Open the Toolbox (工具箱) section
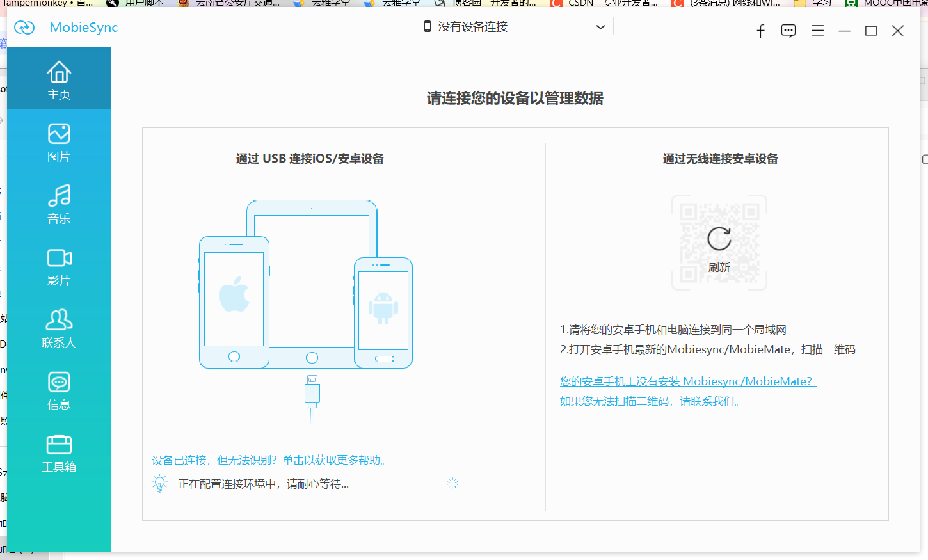The height and width of the screenshot is (560, 928). pyautogui.click(x=59, y=452)
